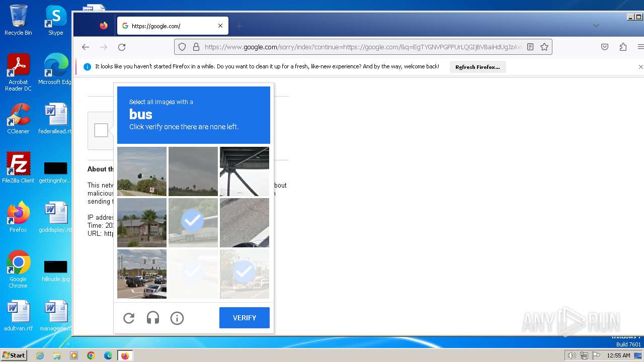Open the Save to Pocket icon
This screenshot has height=362, width=644.
605,47
